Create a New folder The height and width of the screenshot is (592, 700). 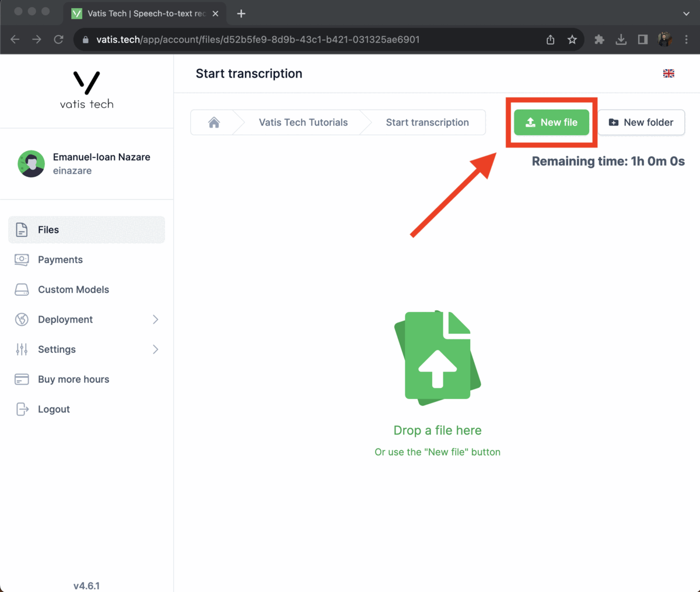tap(641, 122)
